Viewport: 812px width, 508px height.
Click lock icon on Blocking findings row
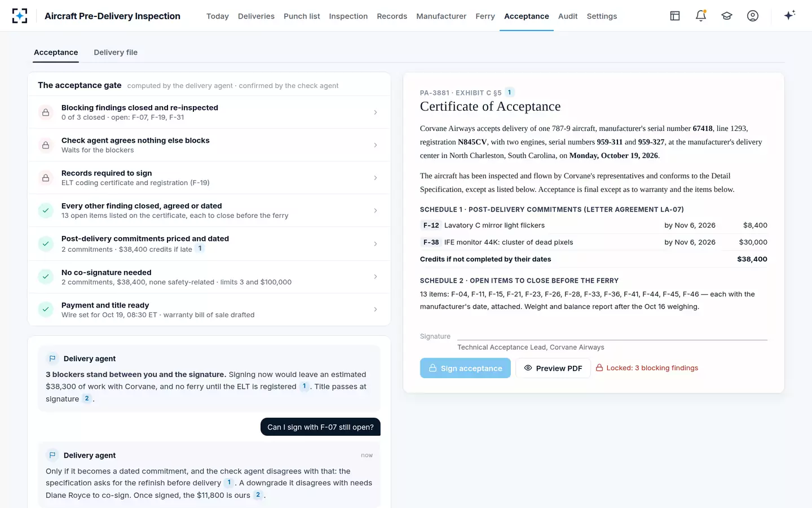pyautogui.click(x=46, y=112)
